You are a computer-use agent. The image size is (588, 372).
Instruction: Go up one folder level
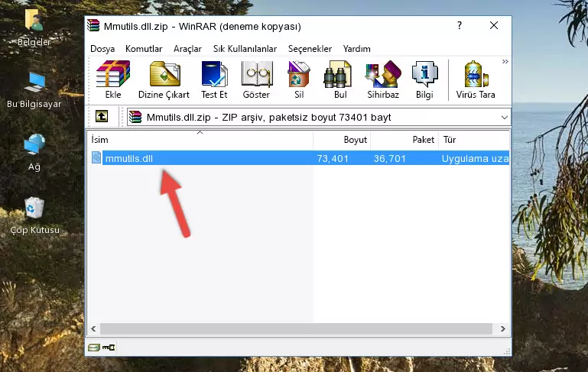[x=102, y=117]
